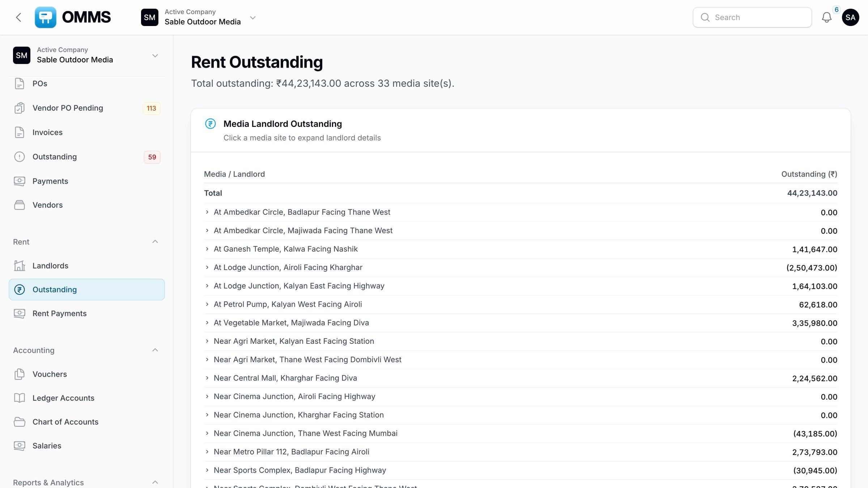868x488 pixels.
Task: Open Vendor PO Pending list
Action: pos(87,108)
